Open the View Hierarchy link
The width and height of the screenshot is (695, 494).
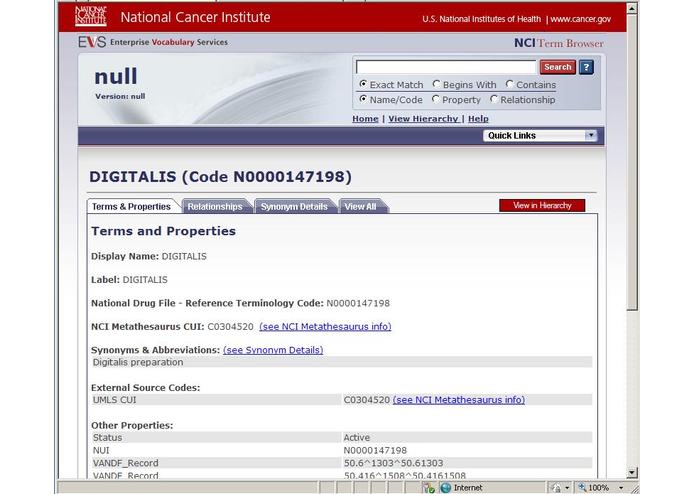(x=423, y=119)
